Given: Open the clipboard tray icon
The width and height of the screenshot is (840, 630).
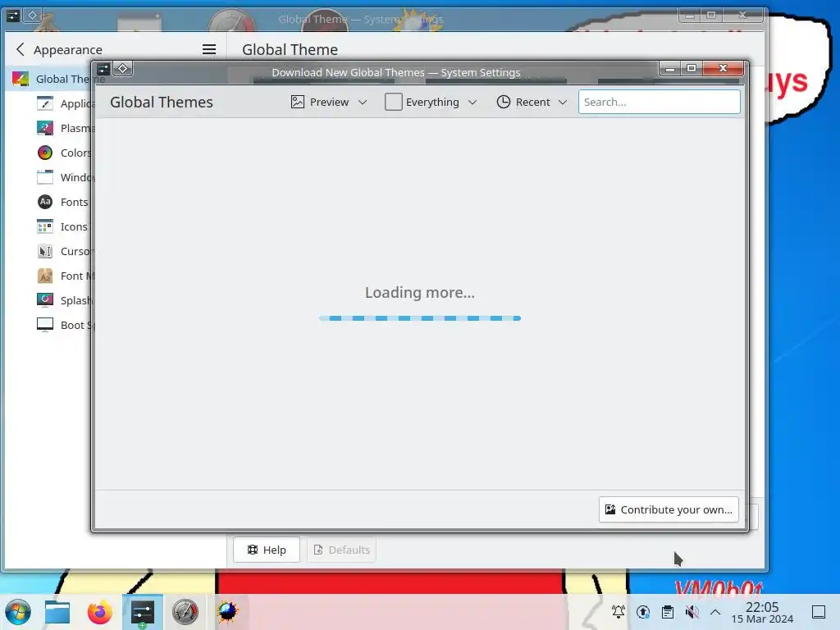Looking at the screenshot, I should coord(668,612).
